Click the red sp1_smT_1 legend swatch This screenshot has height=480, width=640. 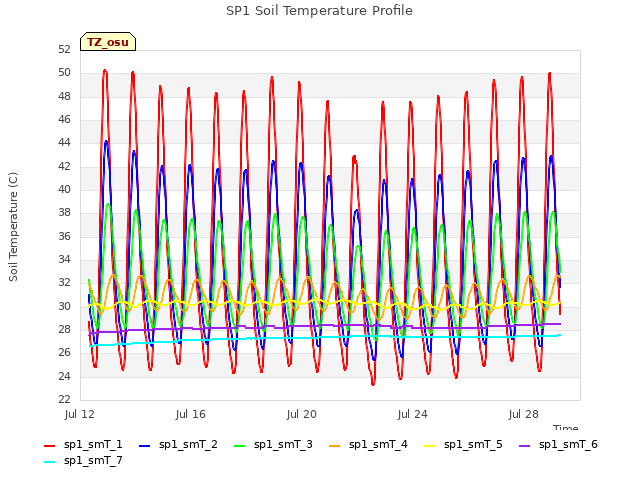tap(49, 446)
